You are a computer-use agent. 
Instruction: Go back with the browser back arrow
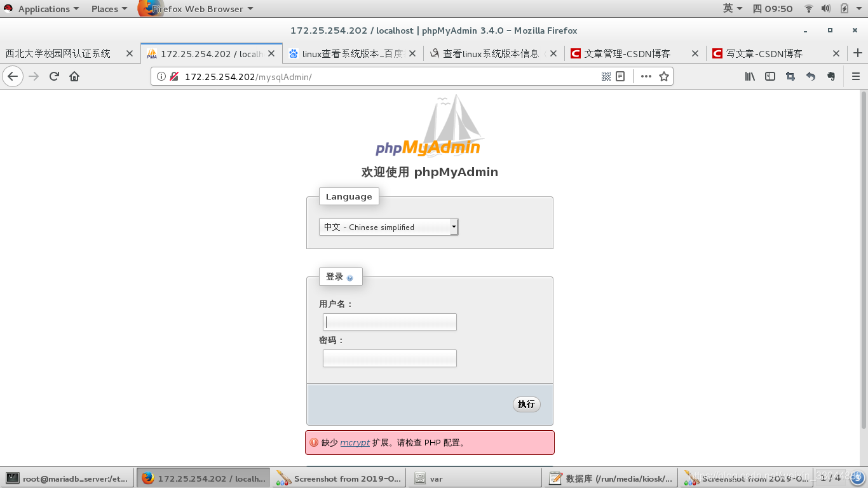pos(13,76)
